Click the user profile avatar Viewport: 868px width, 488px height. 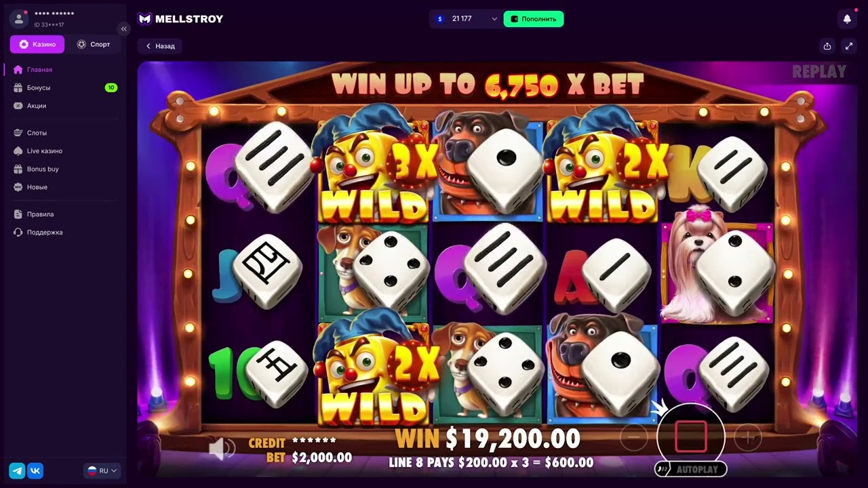(18, 19)
